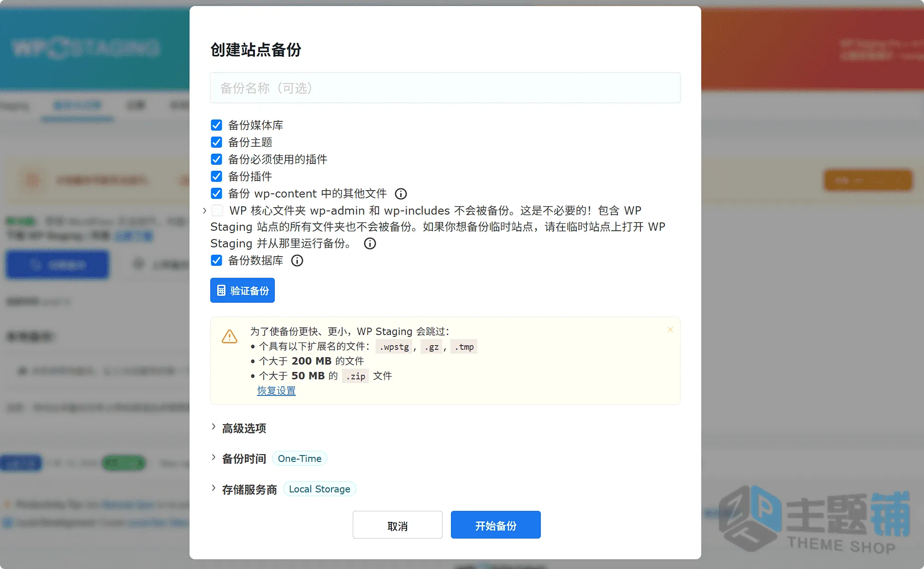Click the 200 MB size value
This screenshot has height=569, width=924.
pos(311,361)
